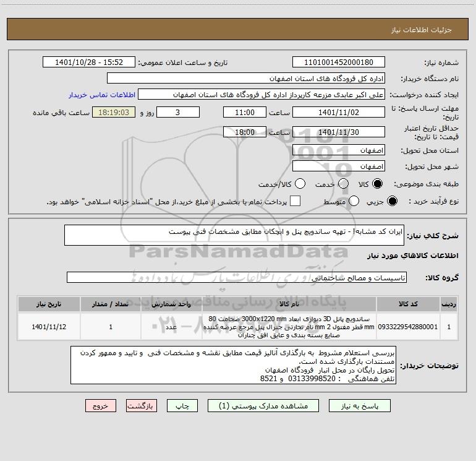Screen dimensions: 476x461
Task: Click the جزئیات اطلاعات نیاز header title
Action: tap(422, 30)
